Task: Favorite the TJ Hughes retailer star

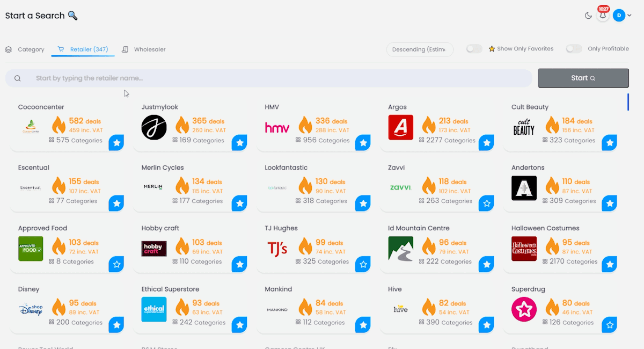Action: point(363,265)
